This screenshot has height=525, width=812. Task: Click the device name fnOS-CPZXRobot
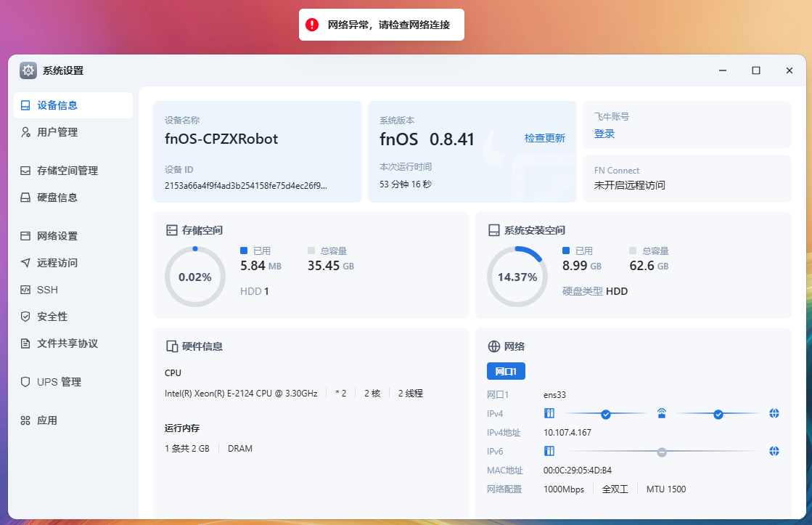tap(221, 139)
